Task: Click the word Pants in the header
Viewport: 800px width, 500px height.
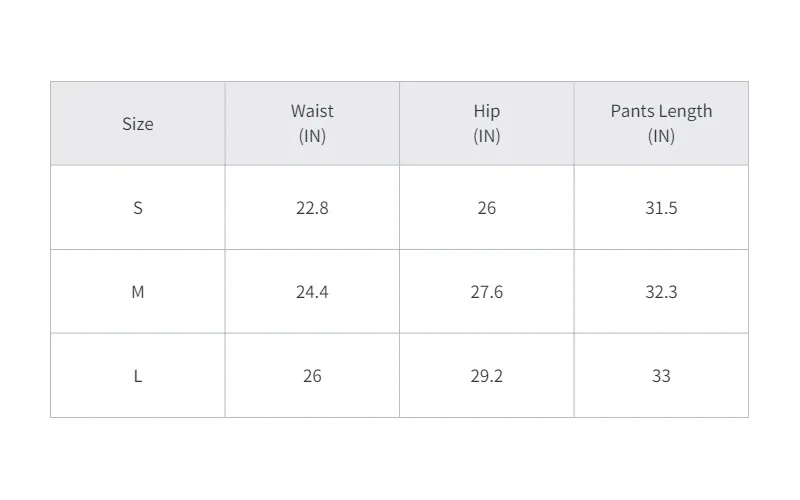Action: click(633, 111)
